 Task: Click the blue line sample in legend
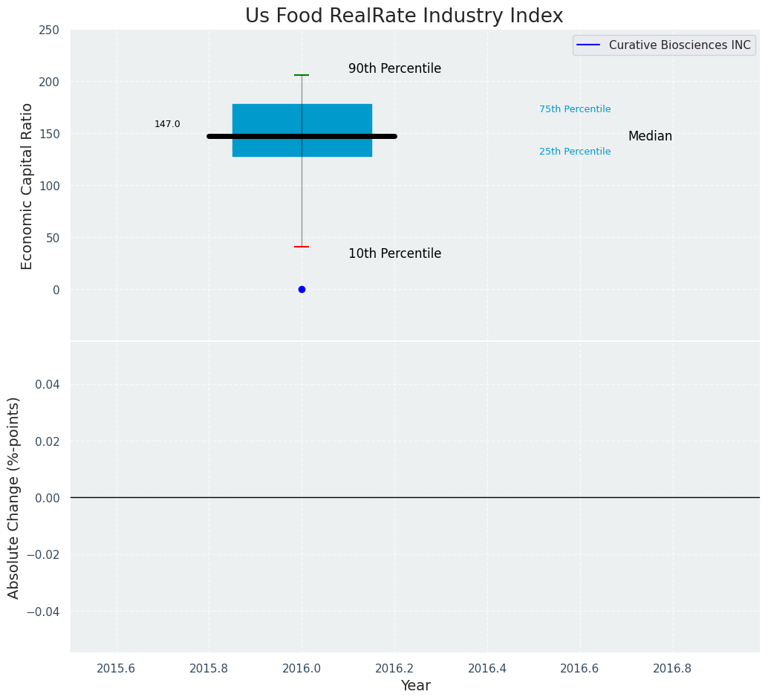coord(588,45)
